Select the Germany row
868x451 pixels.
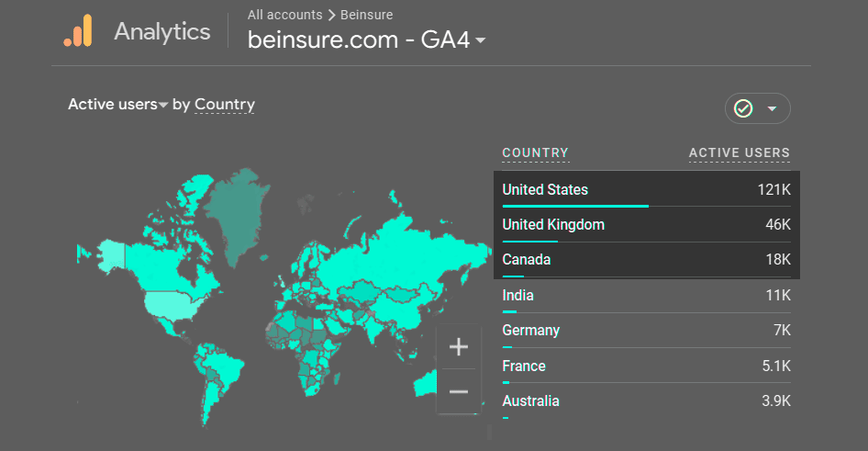click(x=647, y=331)
